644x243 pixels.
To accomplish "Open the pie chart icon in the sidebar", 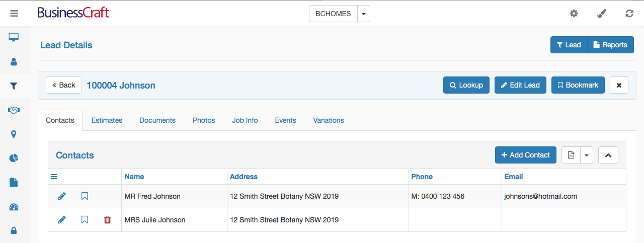I will (14, 158).
